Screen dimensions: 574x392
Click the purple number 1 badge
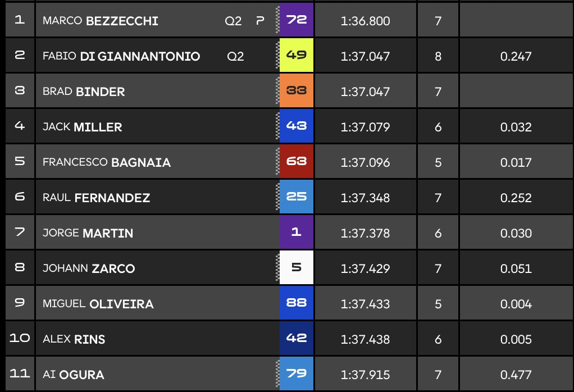click(x=296, y=233)
